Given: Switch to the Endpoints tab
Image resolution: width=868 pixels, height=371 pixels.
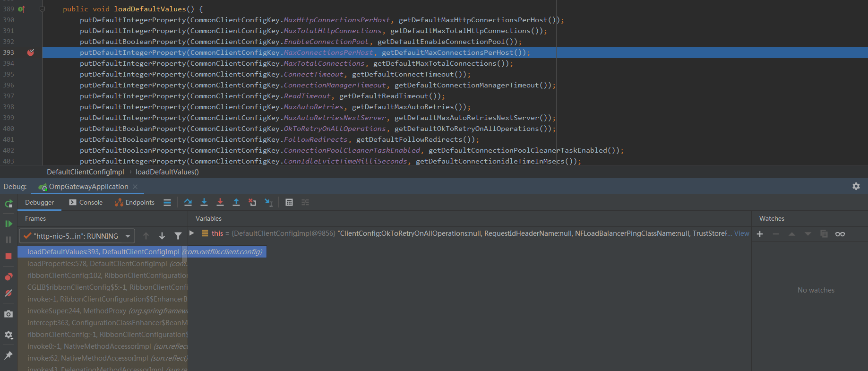Looking at the screenshot, I should (135, 202).
